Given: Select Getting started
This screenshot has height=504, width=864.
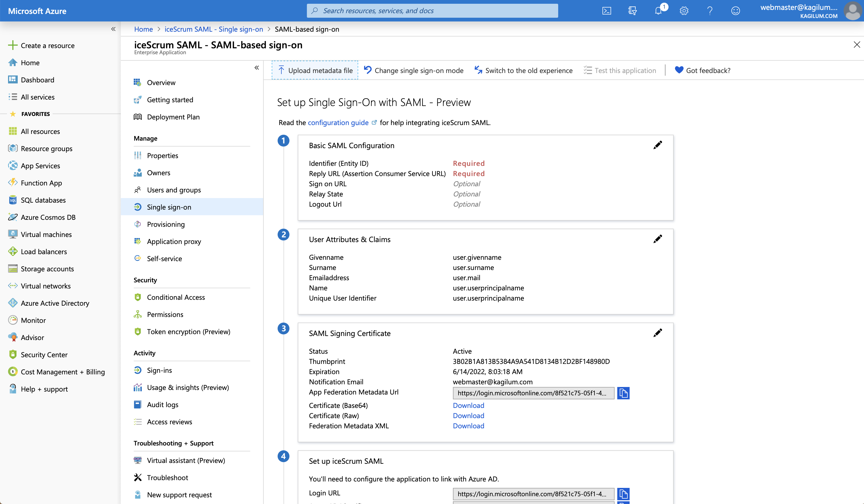Looking at the screenshot, I should (164, 100).
